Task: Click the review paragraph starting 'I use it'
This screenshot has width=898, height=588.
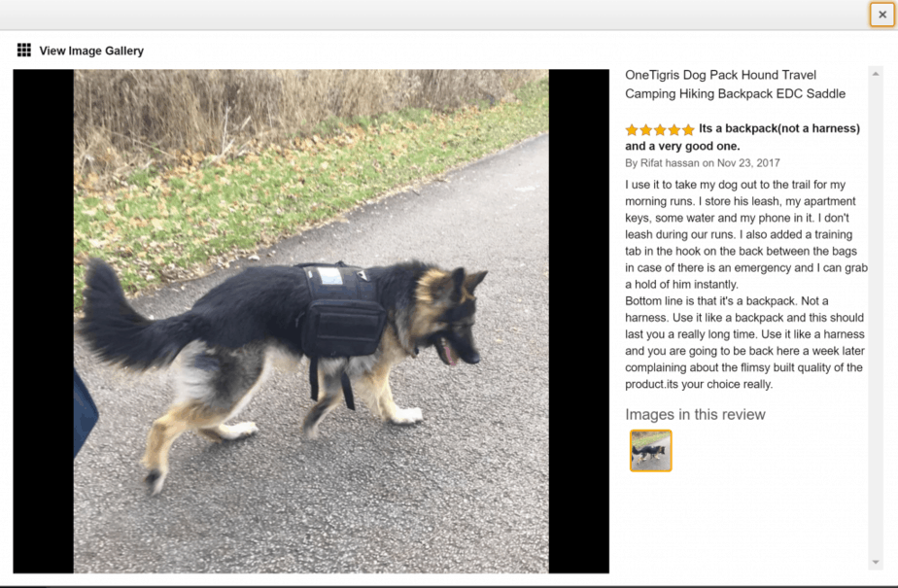Action: coord(746,234)
